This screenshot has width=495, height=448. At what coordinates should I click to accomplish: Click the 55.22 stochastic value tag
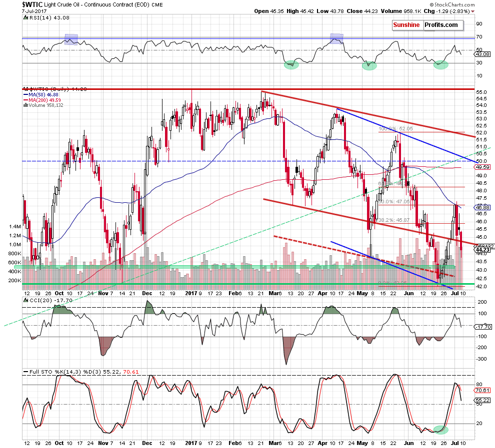tap(482, 401)
